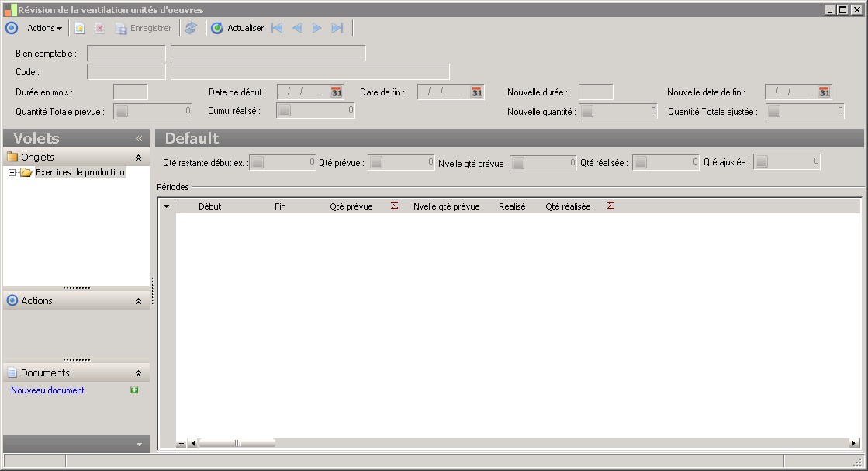Expand Exercices de production tree node
The width and height of the screenshot is (868, 471).
point(12,173)
